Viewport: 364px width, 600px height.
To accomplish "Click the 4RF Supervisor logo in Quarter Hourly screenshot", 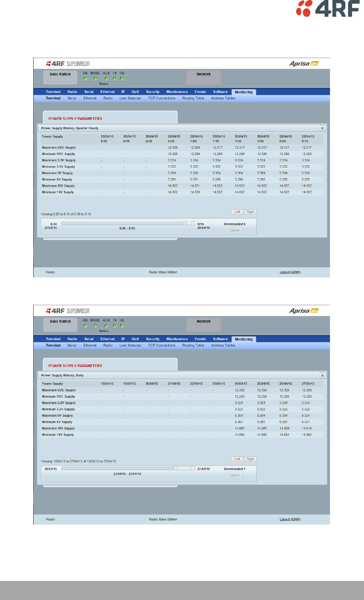I will coord(68,64).
